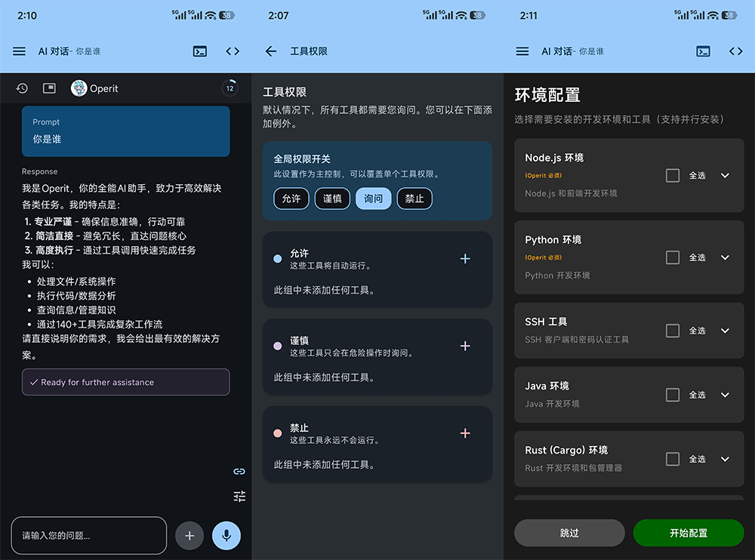Check 全选 for Python 环境
The width and height of the screenshot is (755, 560).
coord(671,257)
